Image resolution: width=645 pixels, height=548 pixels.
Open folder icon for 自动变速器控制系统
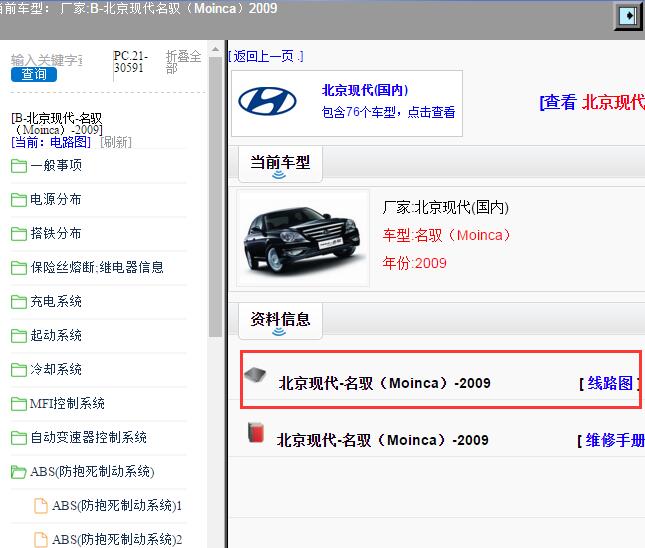point(19,438)
